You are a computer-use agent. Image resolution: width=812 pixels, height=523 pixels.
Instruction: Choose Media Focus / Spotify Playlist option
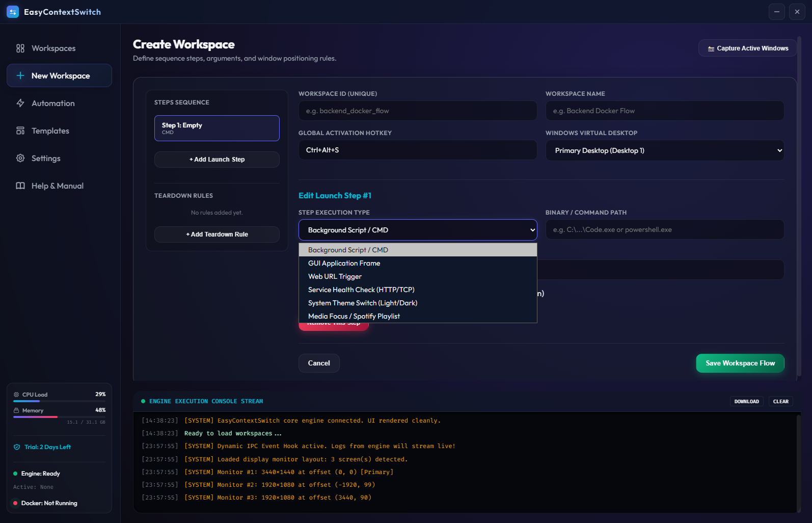(418, 316)
